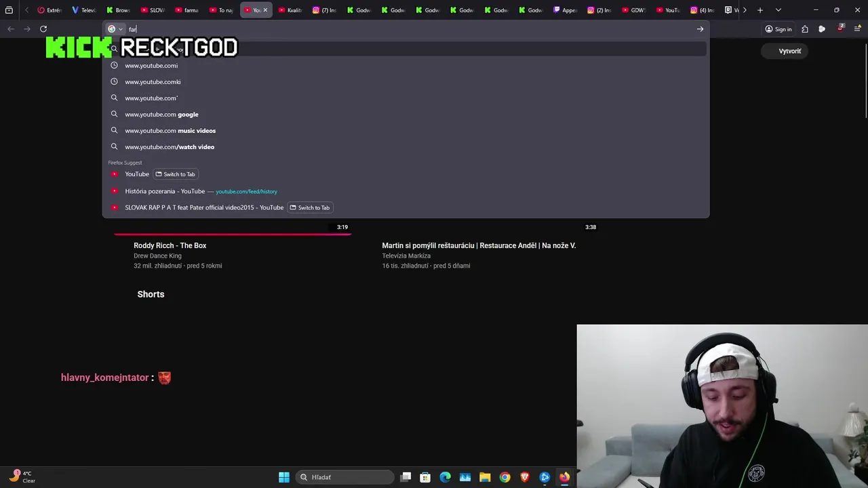Switch to the farma tab
Image resolution: width=868 pixels, height=488 pixels.
pyautogui.click(x=187, y=10)
